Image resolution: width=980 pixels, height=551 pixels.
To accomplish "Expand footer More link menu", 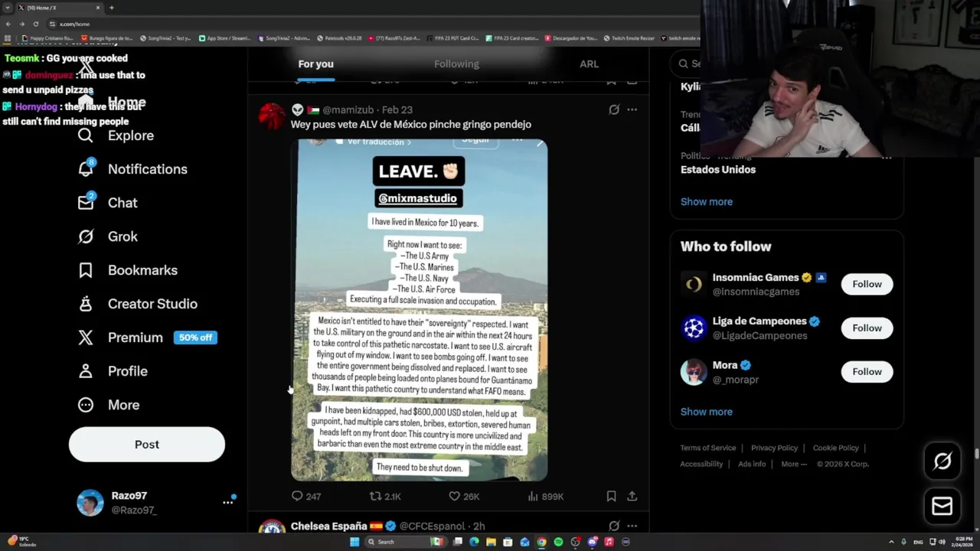I will point(794,464).
